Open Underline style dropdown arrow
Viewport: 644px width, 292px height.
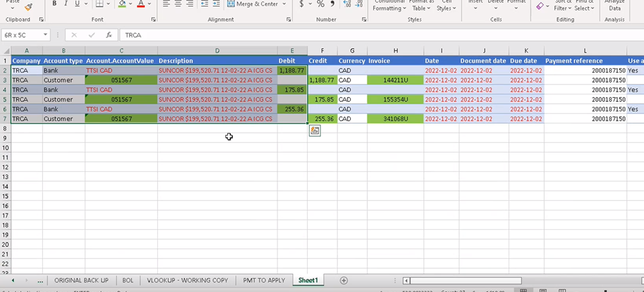click(x=86, y=4)
